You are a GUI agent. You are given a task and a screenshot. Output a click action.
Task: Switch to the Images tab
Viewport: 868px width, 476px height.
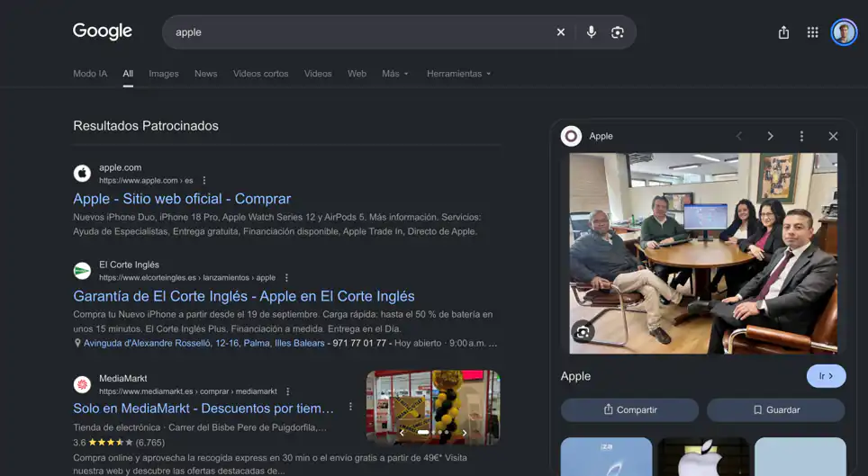164,74
